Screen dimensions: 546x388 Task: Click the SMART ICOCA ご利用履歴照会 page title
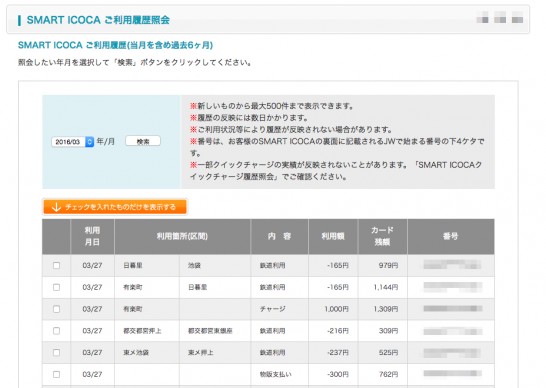pyautogui.click(x=98, y=20)
